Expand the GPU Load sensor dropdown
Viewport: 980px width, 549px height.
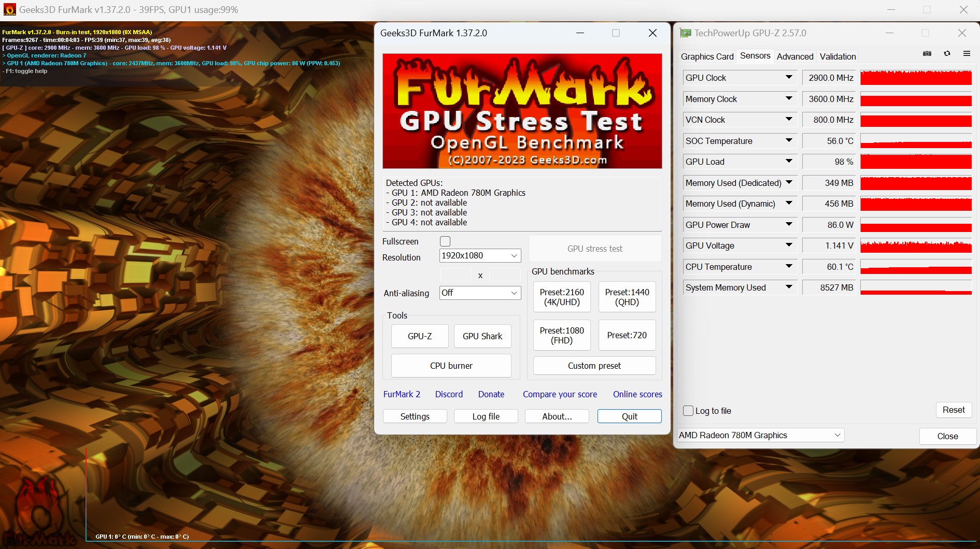click(789, 162)
